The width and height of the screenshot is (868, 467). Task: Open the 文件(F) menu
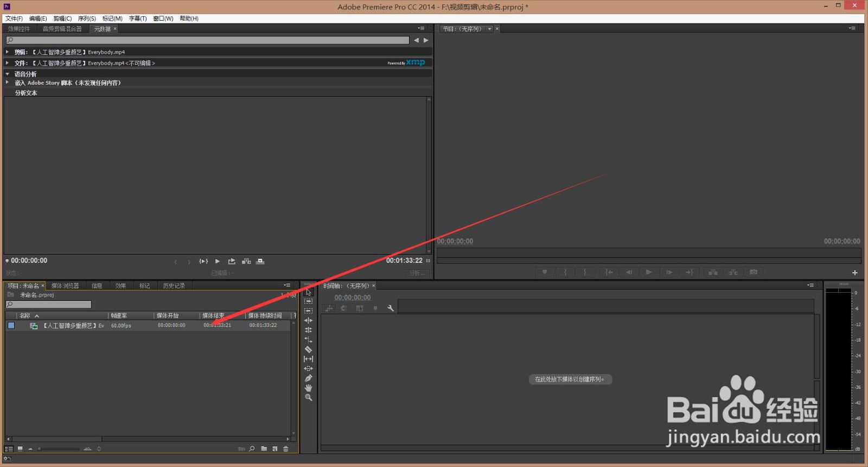tap(14, 18)
